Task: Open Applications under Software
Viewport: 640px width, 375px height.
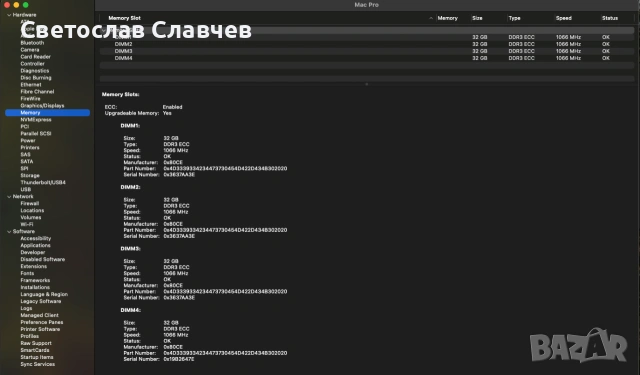Action: 36,245
